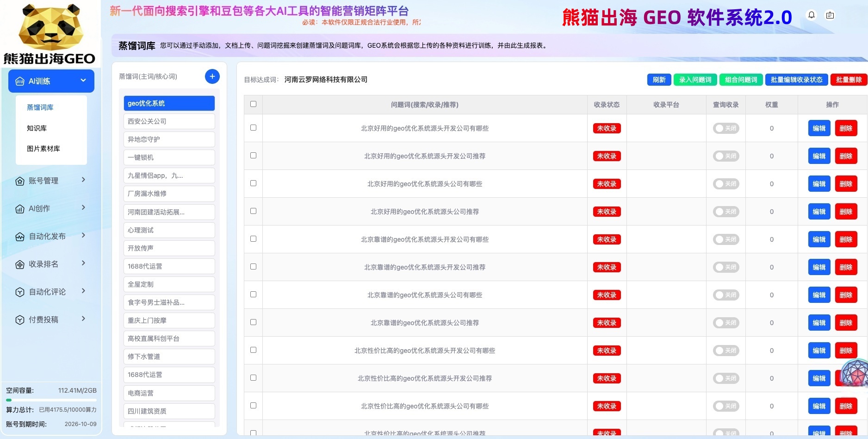Image resolution: width=868 pixels, height=439 pixels.
Task: Click the 付费投稿 sidebar icon
Action: click(20, 320)
